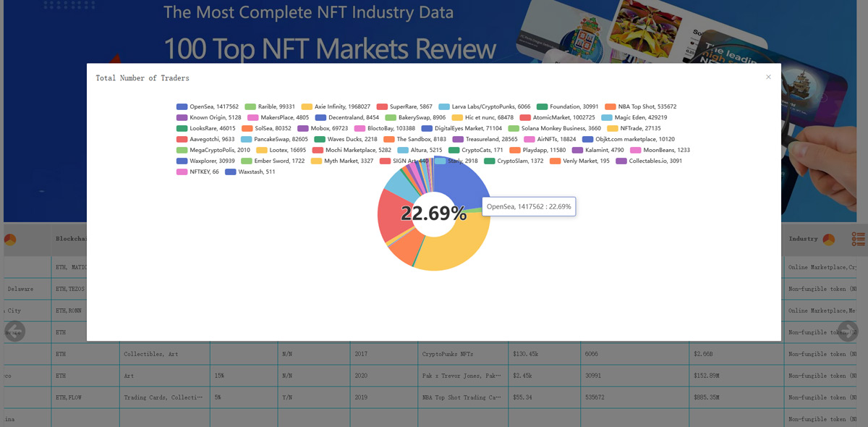Toggle Myth Market legend entry
The image size is (868, 427).
coord(342,161)
